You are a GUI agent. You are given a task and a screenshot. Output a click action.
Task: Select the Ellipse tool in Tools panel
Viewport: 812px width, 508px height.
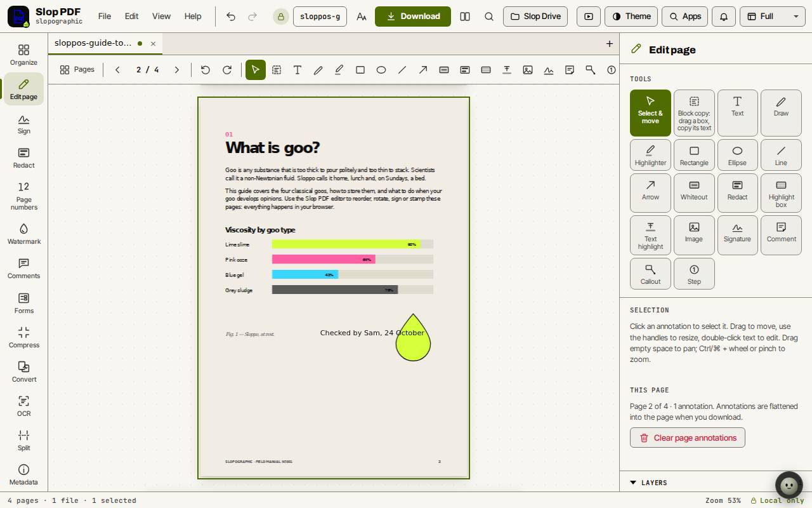coord(737,155)
